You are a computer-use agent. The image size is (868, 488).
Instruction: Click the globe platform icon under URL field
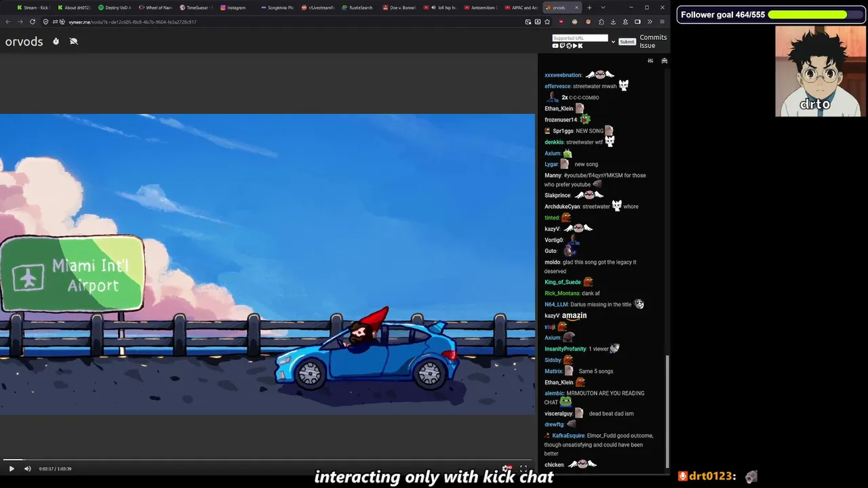(x=568, y=46)
